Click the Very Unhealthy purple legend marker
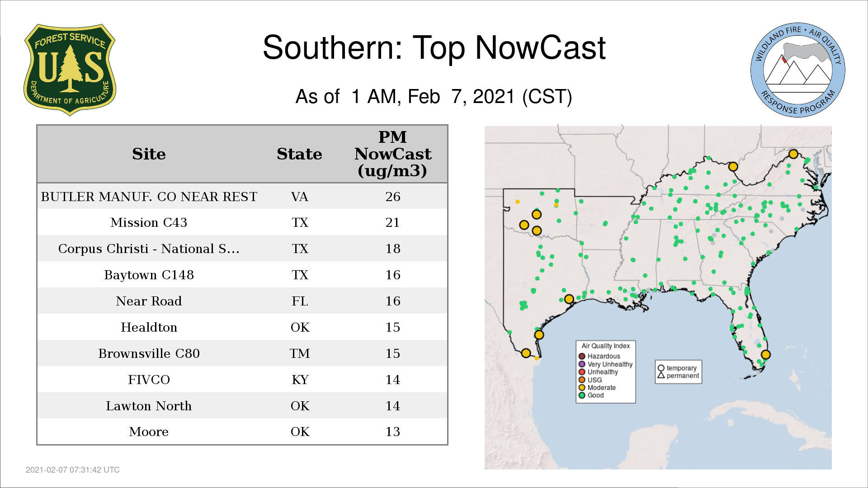This screenshot has height=488, width=868. (x=582, y=364)
